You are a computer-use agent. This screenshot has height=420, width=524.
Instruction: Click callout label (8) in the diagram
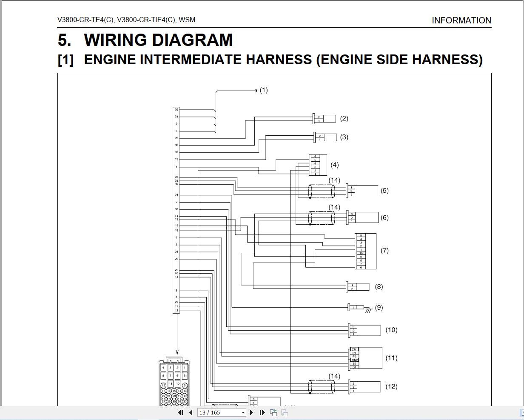pos(379,286)
